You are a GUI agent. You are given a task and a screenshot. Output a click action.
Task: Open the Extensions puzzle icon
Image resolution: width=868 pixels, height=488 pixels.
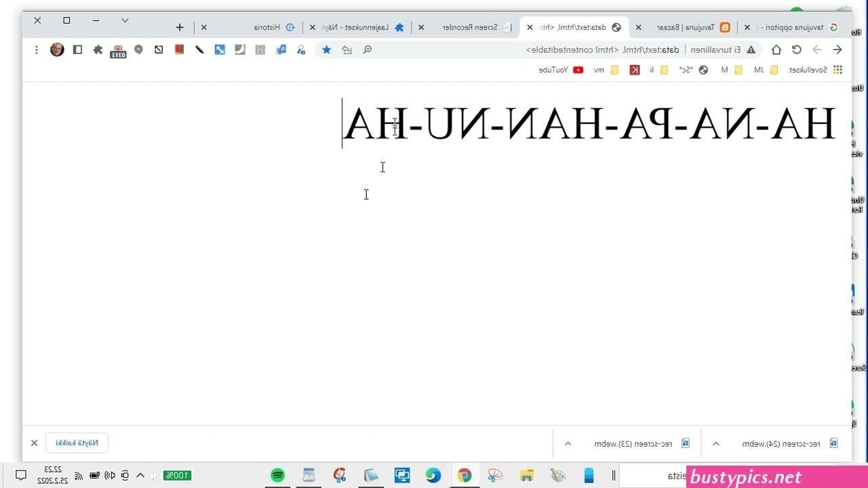pos(98,49)
